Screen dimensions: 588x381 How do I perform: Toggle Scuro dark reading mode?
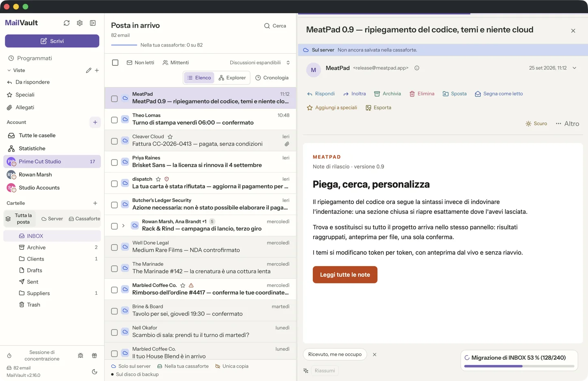coord(536,123)
